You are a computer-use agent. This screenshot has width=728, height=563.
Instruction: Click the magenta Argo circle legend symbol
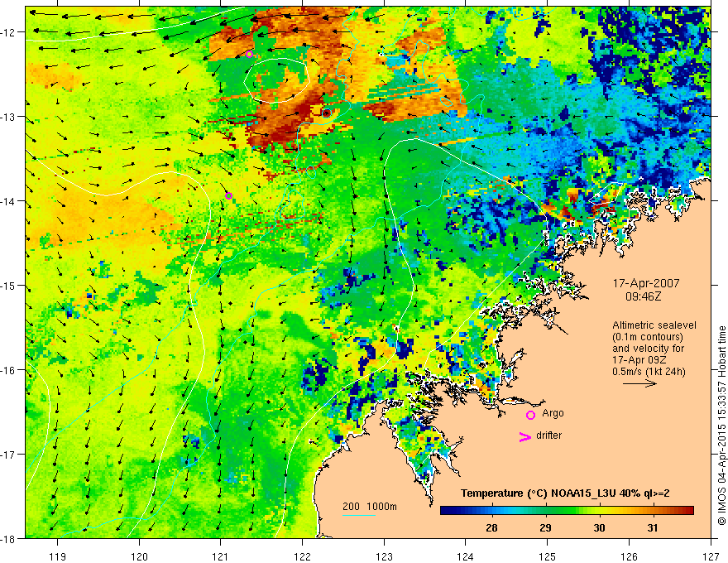[530, 415]
